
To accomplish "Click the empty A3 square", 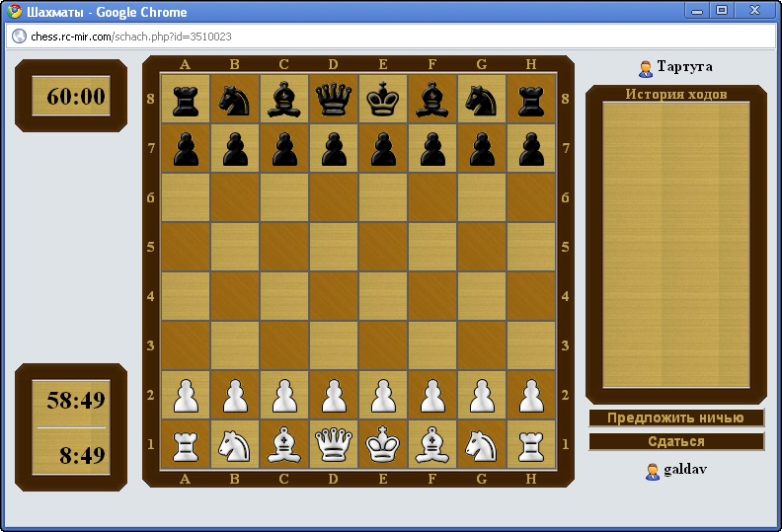I will [186, 345].
